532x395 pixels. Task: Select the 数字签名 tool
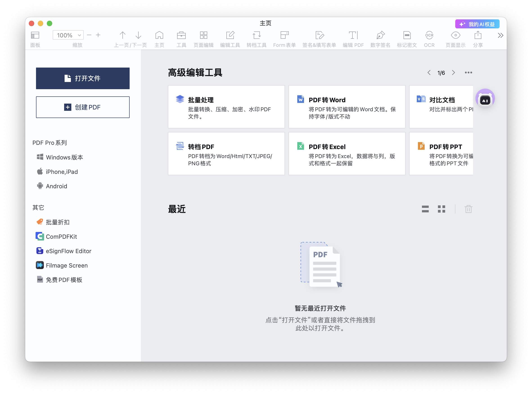[380, 38]
